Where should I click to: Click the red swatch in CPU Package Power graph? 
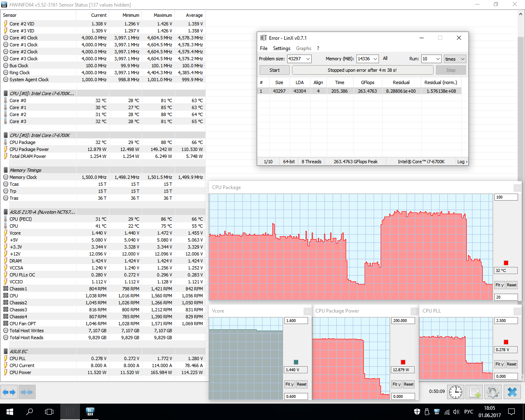pyautogui.click(x=403, y=362)
